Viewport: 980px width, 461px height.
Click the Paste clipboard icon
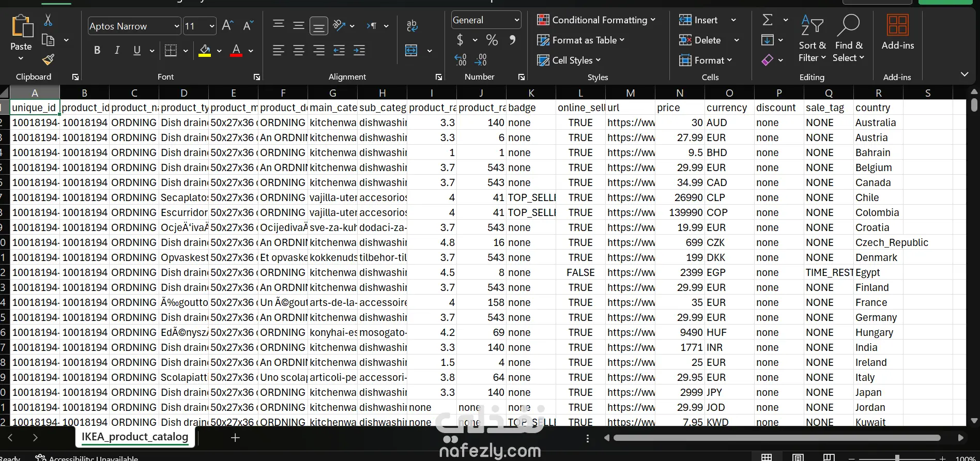click(22, 26)
